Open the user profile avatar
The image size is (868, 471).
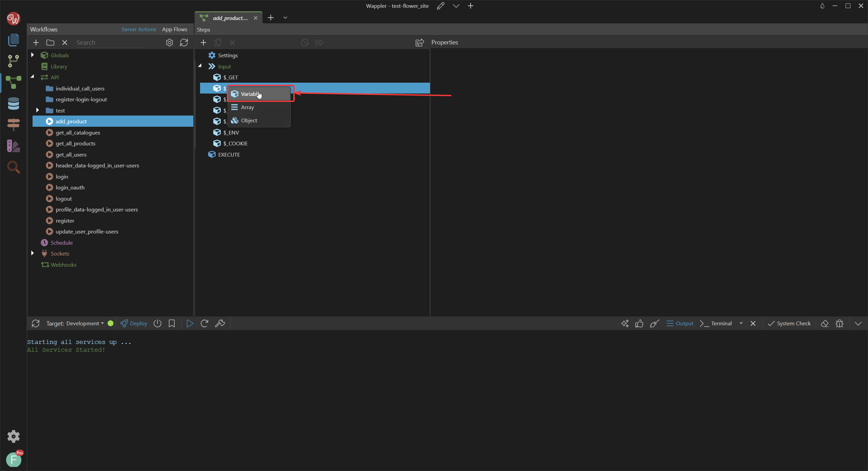coord(14,460)
